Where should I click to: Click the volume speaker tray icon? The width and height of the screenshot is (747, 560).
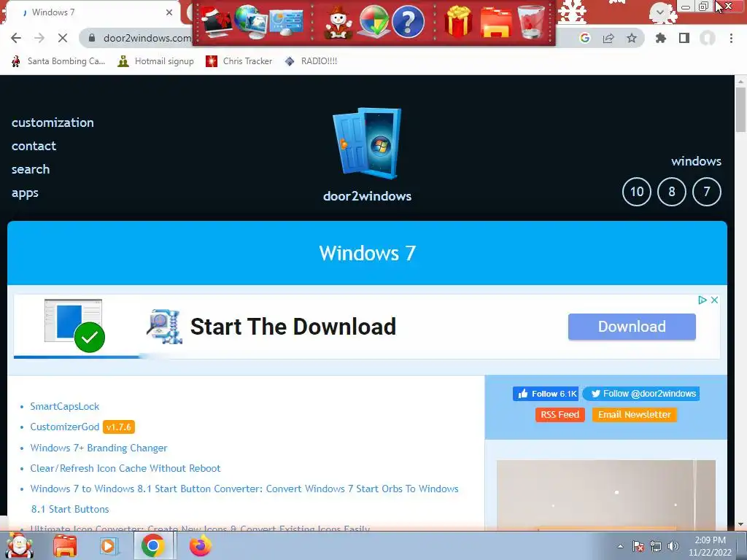pos(673,546)
